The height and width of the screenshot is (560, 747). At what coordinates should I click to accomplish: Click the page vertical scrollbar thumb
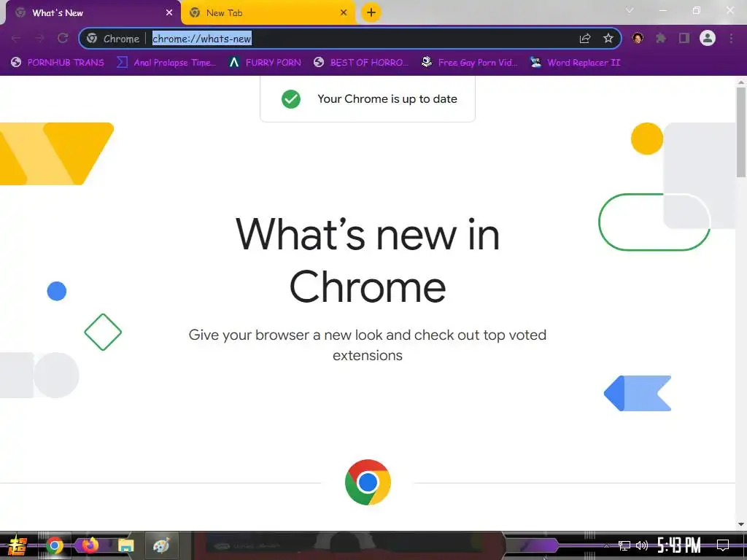[x=741, y=132]
